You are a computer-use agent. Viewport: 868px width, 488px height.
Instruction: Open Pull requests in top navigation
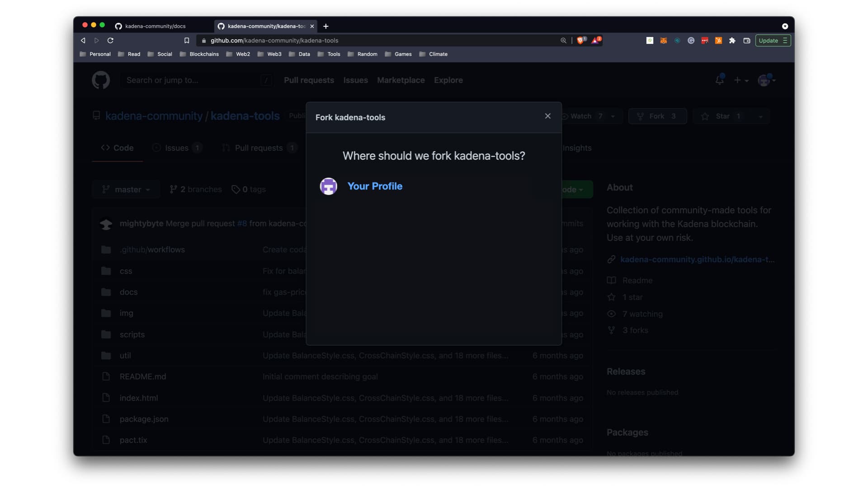(x=309, y=80)
